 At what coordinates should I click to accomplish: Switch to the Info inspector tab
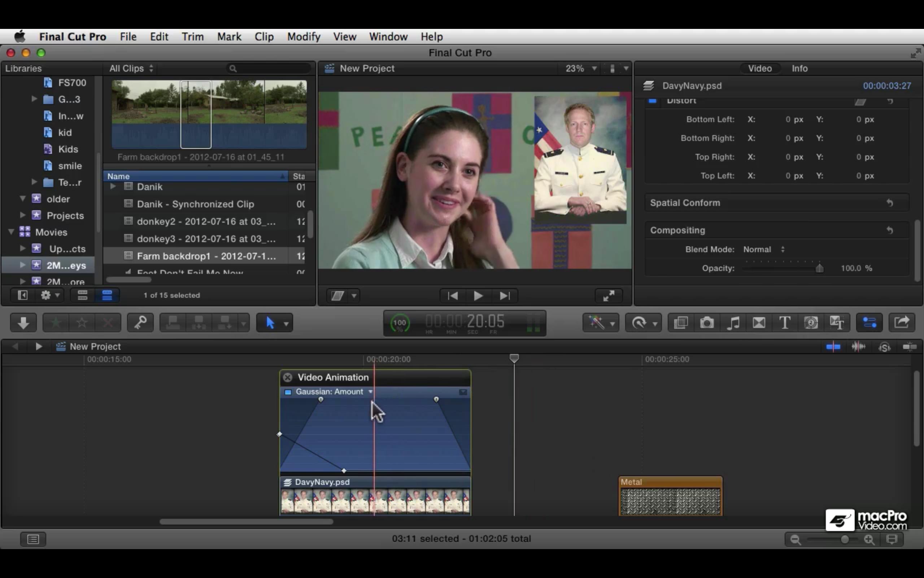point(799,68)
